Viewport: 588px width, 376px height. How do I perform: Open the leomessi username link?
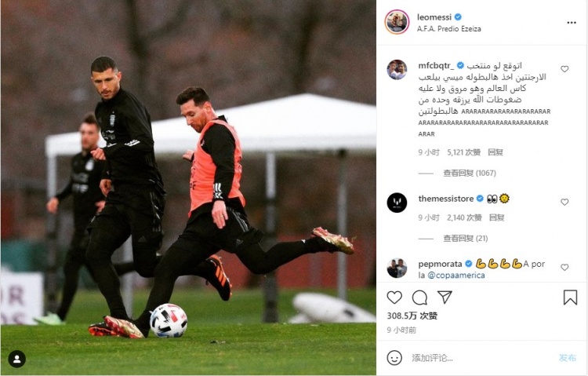[434, 17]
